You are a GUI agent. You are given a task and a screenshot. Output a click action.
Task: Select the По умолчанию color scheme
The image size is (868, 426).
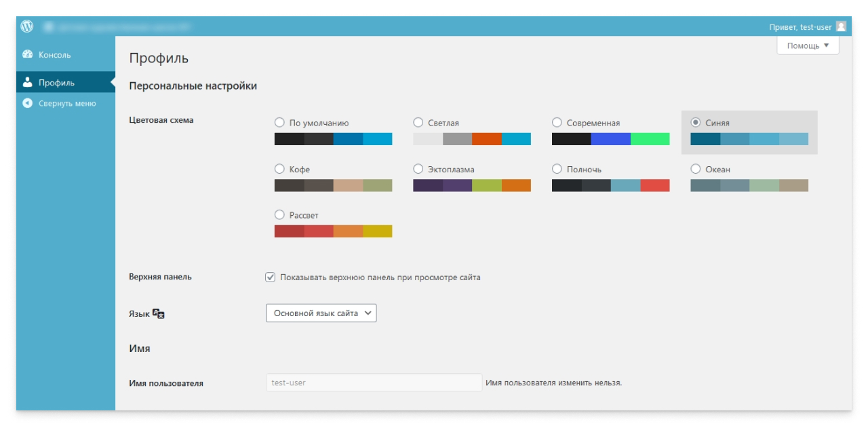[x=279, y=123]
